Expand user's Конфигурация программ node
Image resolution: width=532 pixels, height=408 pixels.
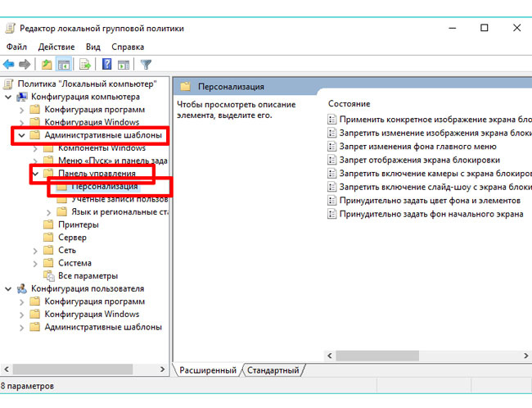pyautogui.click(x=22, y=301)
